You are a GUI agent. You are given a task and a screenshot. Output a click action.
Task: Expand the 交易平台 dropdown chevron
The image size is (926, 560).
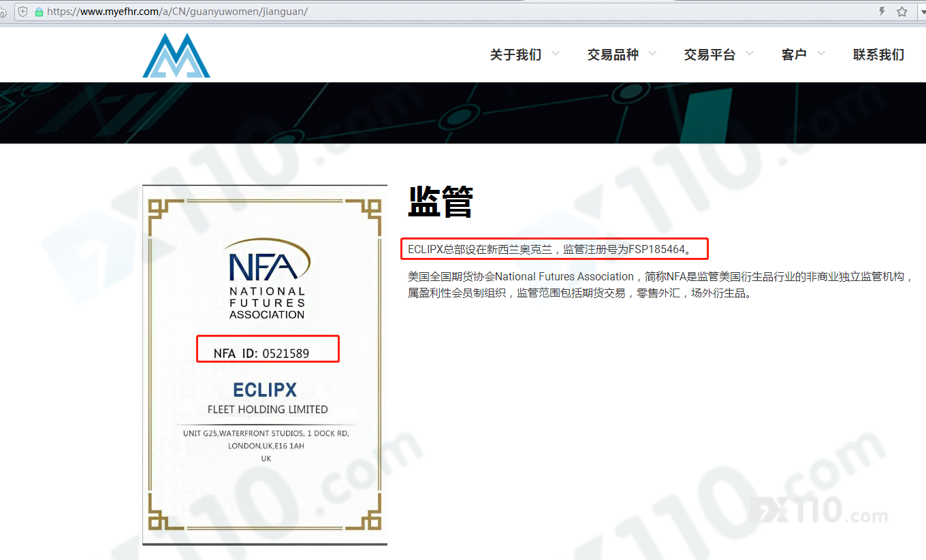tap(750, 53)
